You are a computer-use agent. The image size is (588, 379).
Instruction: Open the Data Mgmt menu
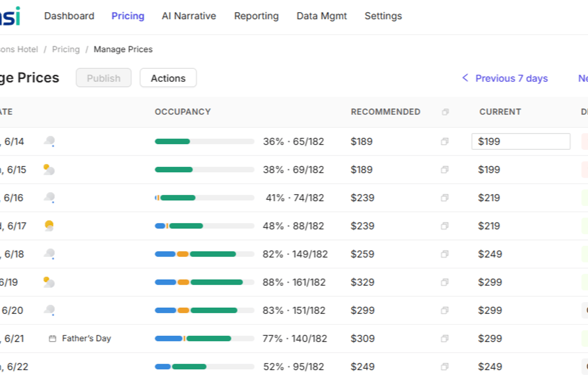pyautogui.click(x=322, y=16)
